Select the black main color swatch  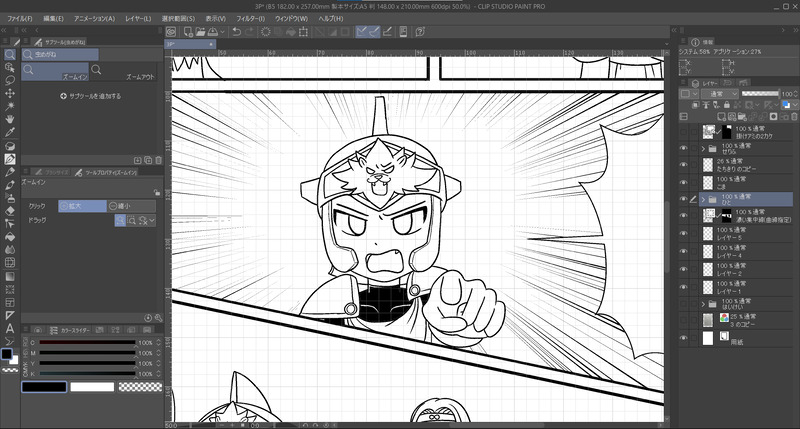click(x=44, y=387)
